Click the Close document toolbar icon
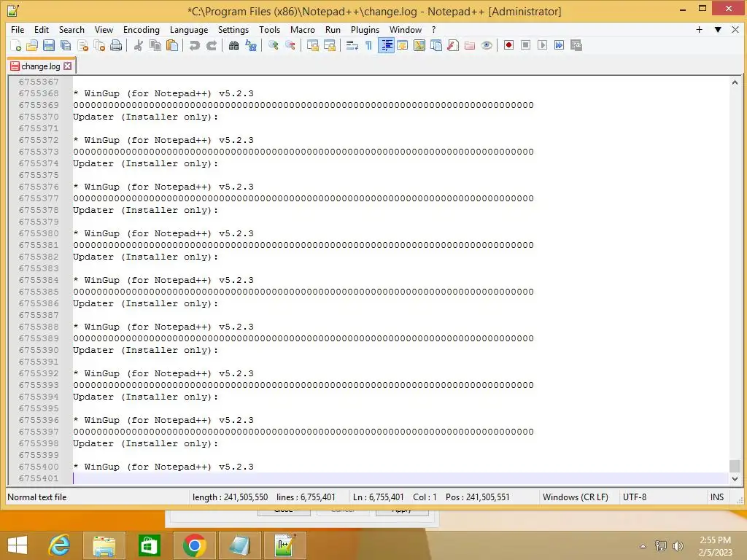The height and width of the screenshot is (560, 747). click(82, 45)
